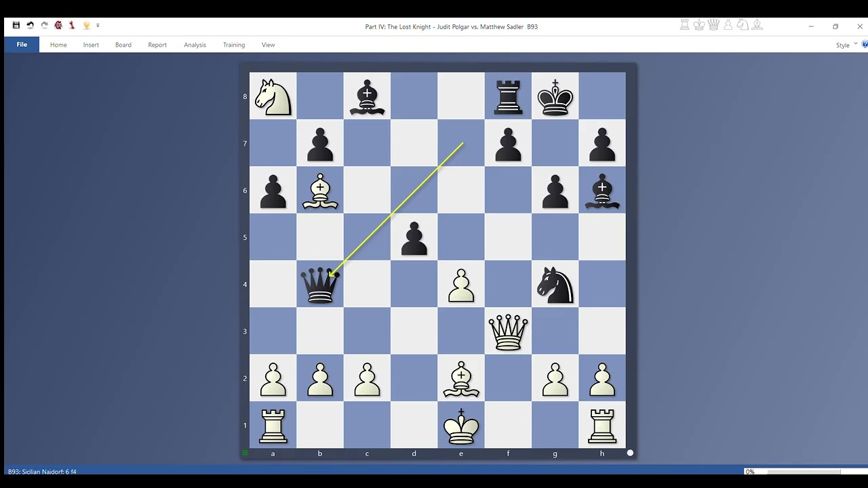Select the white knight on a8
The height and width of the screenshot is (488, 868).
(273, 96)
